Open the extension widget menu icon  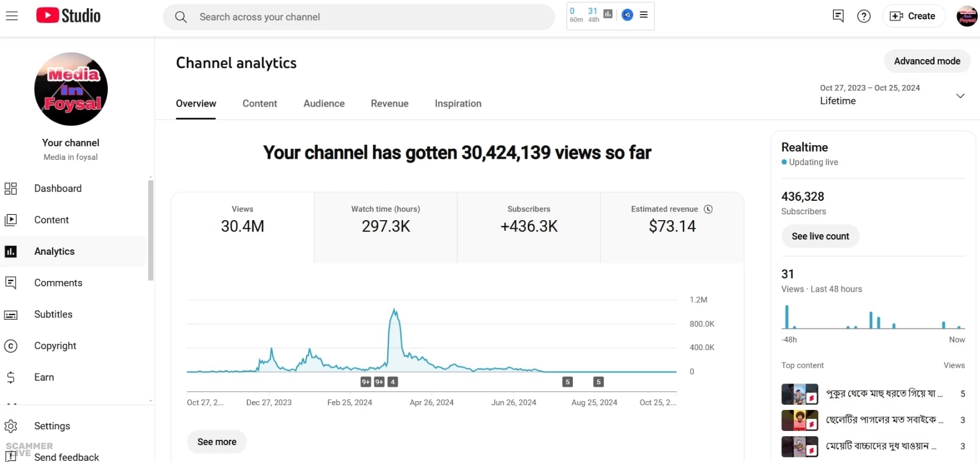point(644,15)
